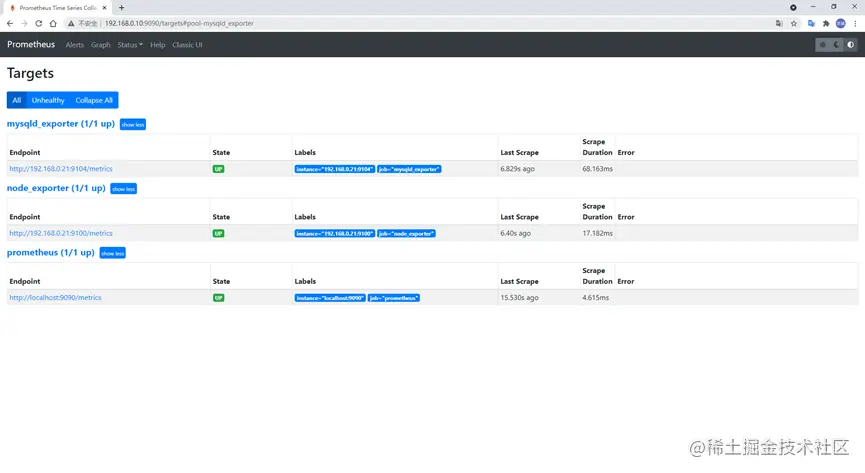Image resolution: width=865 pixels, height=473 pixels.
Task: Click the Labels column header in node_exporter table
Action: pos(305,217)
